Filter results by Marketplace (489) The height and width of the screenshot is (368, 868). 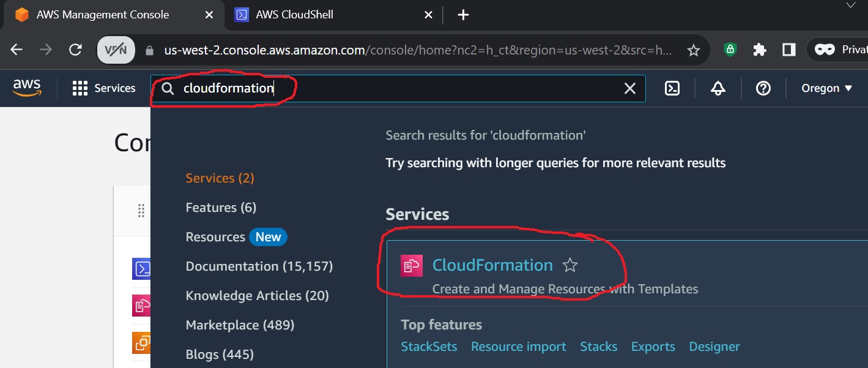(x=240, y=325)
